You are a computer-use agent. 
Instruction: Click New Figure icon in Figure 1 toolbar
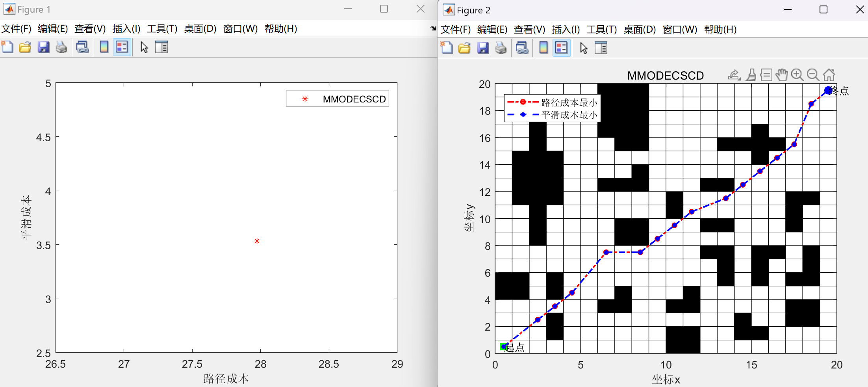click(7, 47)
